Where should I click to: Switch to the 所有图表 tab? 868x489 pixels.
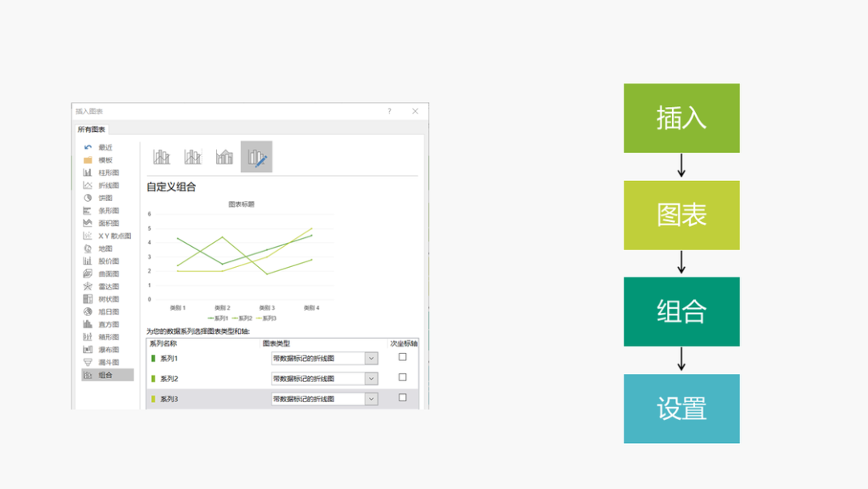coord(92,129)
